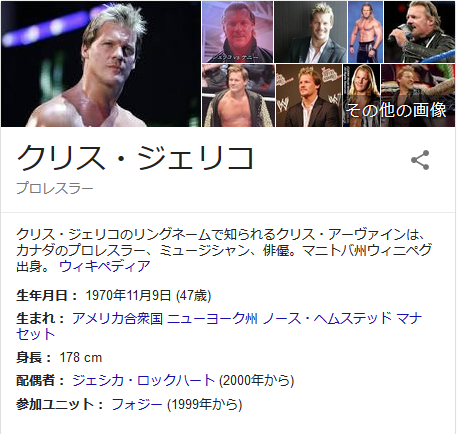Open thumbnail with purple-tinted face and caption

pos(238,32)
